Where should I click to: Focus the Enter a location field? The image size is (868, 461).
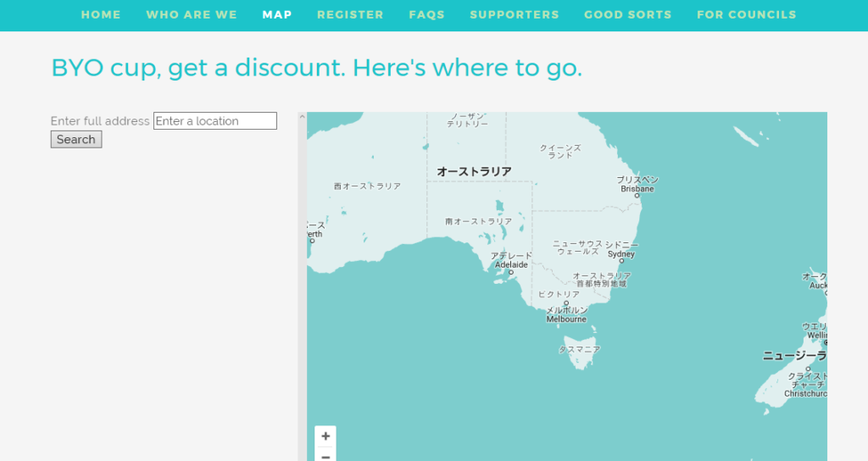click(215, 121)
